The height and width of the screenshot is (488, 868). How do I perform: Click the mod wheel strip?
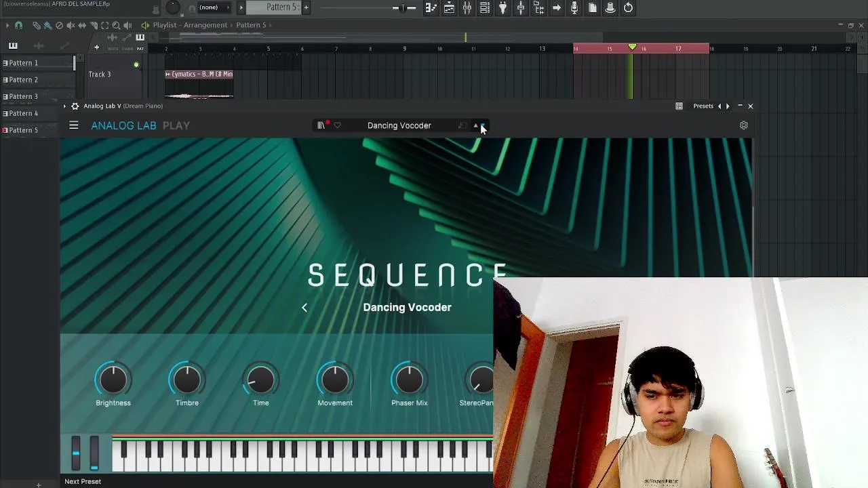[94, 453]
